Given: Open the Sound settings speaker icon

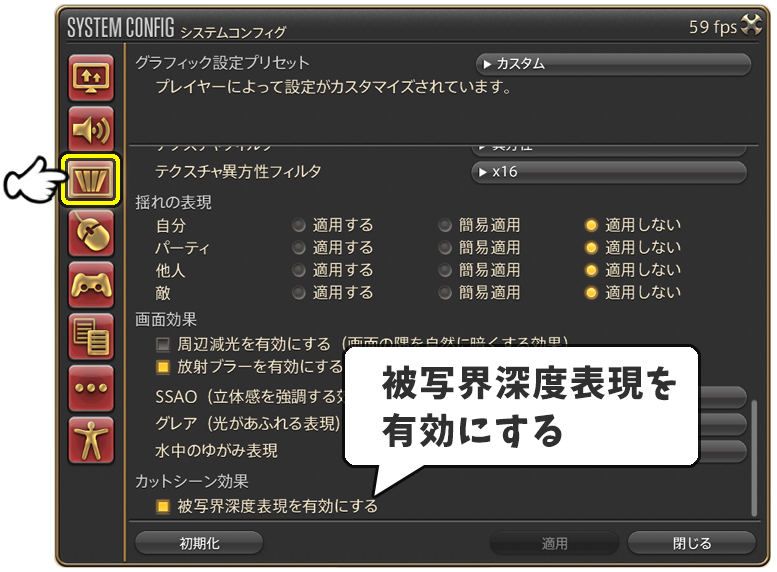Looking at the screenshot, I should click(x=91, y=130).
